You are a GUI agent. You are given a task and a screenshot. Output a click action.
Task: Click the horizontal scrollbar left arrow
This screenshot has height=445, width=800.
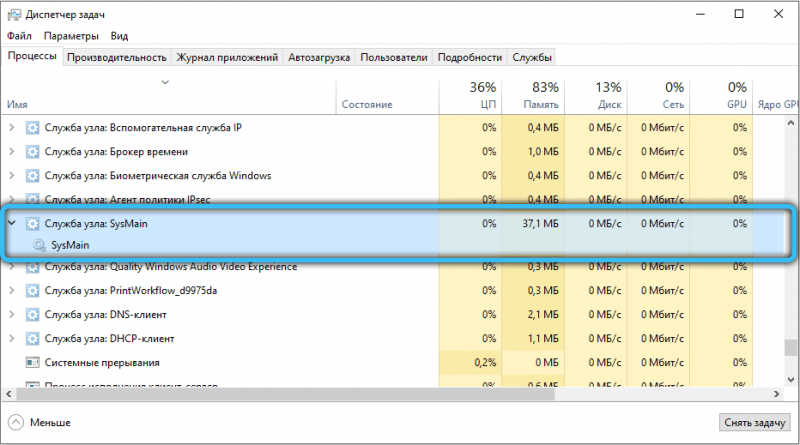pos(8,394)
